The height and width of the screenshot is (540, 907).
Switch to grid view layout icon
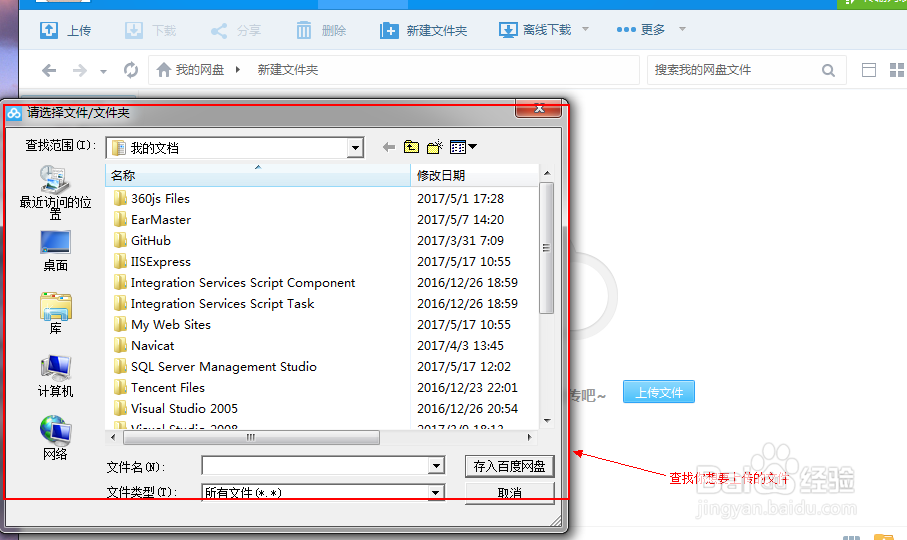pyautogui.click(x=897, y=71)
